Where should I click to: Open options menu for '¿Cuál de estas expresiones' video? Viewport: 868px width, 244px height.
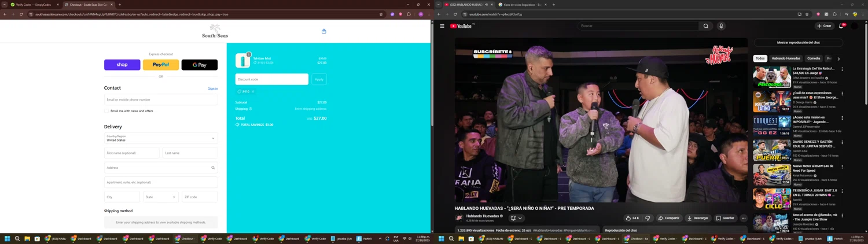[842, 94]
